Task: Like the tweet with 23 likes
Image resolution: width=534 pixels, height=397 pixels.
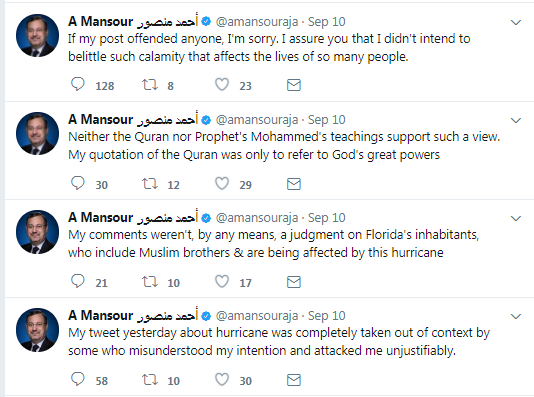Action: tap(222, 84)
